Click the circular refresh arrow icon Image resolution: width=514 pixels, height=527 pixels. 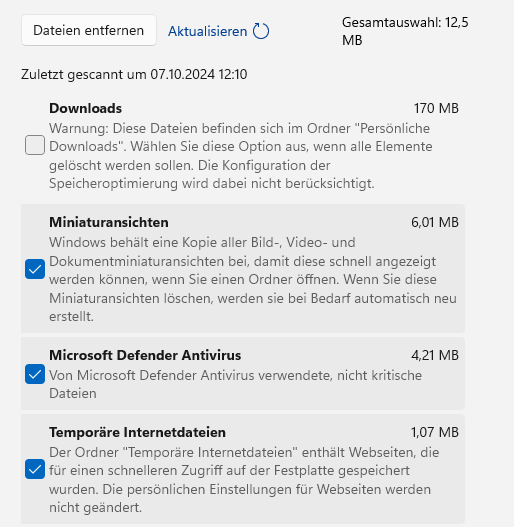tap(261, 31)
